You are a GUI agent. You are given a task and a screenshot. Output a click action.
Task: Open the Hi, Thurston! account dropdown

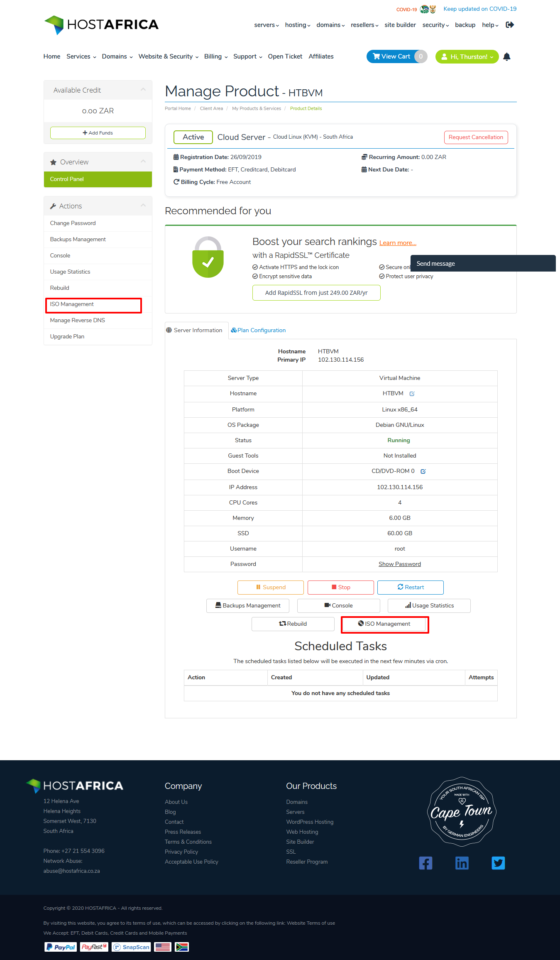(x=467, y=57)
